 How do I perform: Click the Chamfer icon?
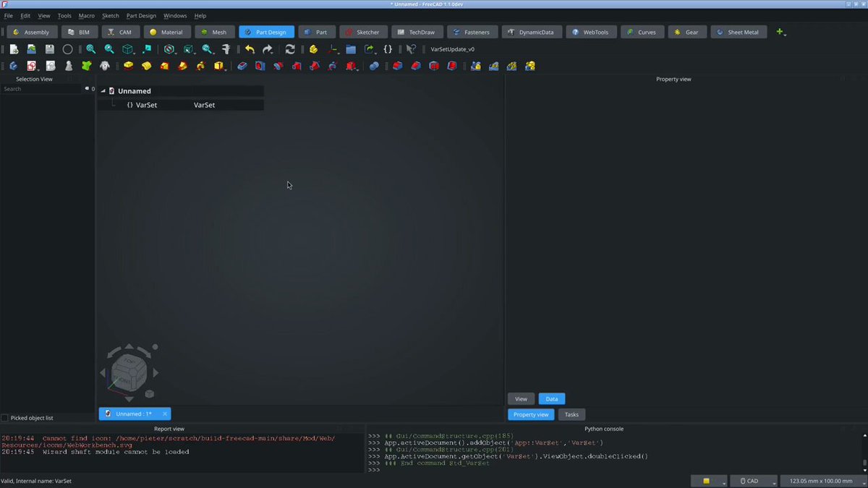415,66
